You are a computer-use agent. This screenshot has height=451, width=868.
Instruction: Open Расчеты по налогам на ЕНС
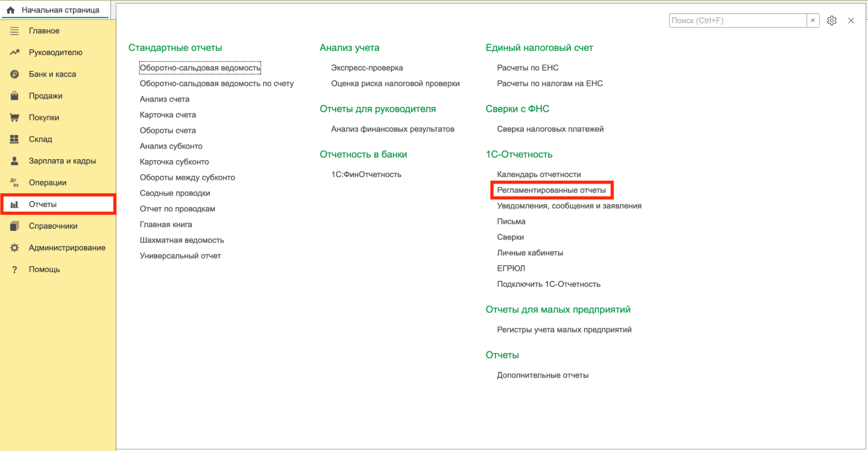click(550, 83)
